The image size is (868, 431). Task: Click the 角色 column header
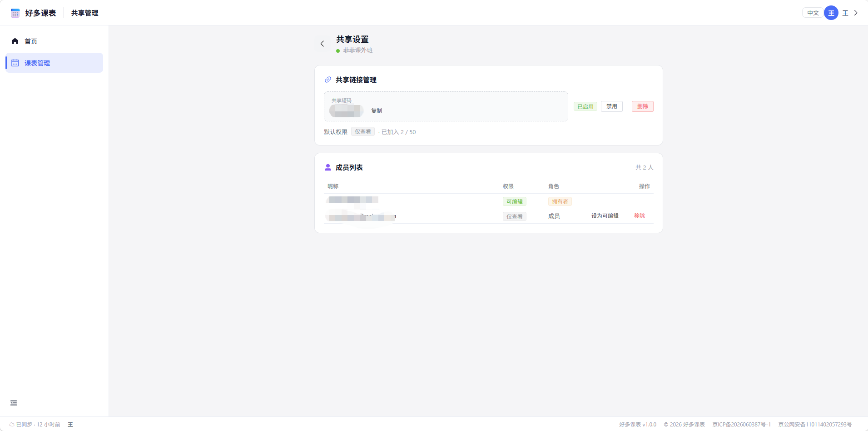(x=554, y=186)
